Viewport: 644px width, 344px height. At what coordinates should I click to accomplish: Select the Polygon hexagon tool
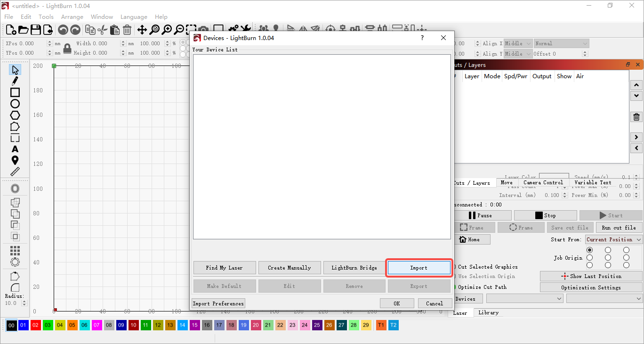point(15,115)
